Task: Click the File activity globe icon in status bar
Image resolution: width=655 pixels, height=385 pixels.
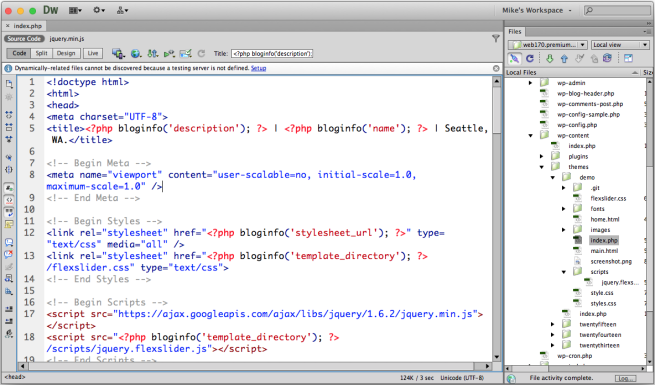Action: point(511,378)
